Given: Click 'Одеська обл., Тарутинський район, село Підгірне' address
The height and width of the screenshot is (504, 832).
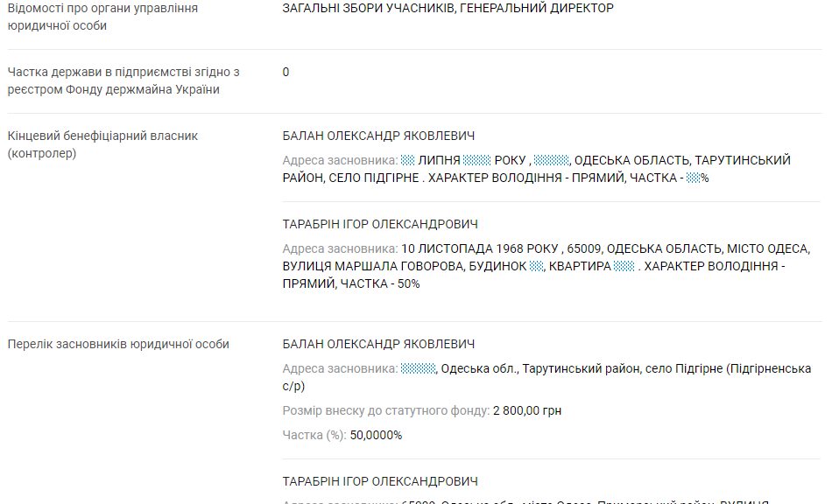Looking at the screenshot, I should (582, 368).
